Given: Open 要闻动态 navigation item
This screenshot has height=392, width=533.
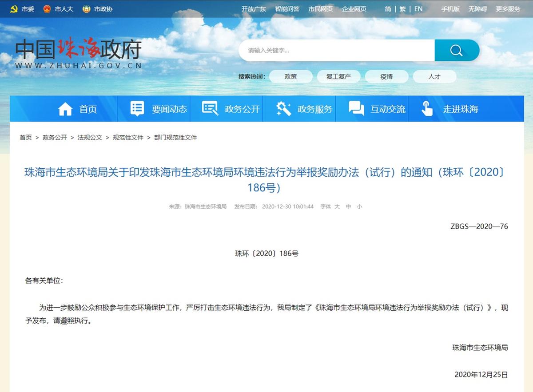Looking at the screenshot, I should (169, 109).
